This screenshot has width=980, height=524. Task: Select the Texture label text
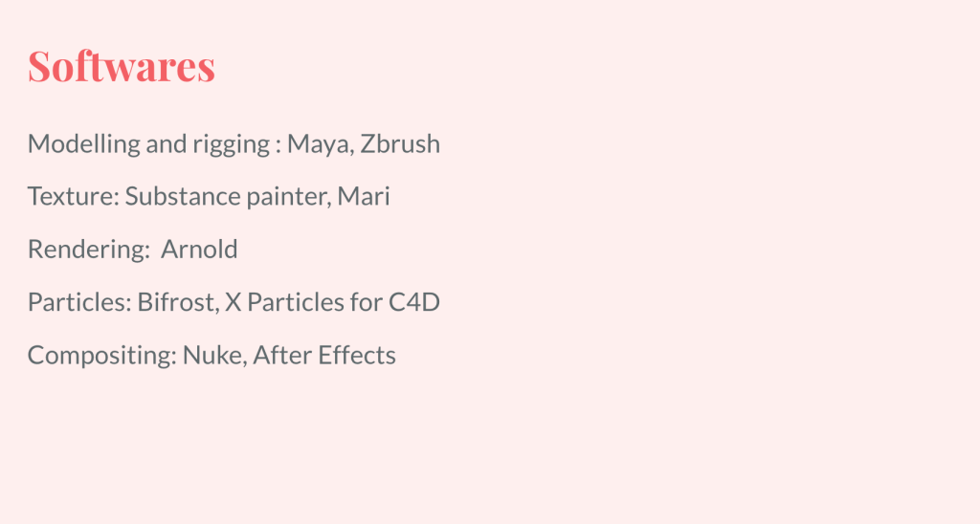(73, 196)
